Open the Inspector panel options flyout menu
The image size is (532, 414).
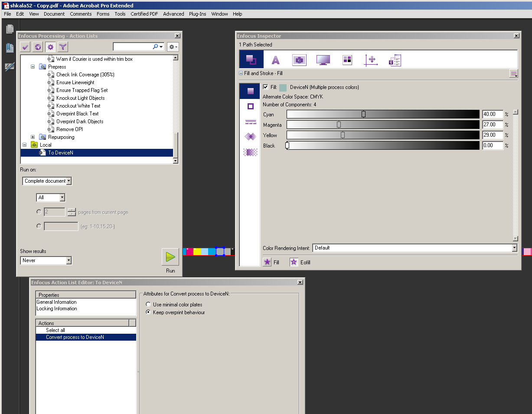pyautogui.click(x=514, y=74)
